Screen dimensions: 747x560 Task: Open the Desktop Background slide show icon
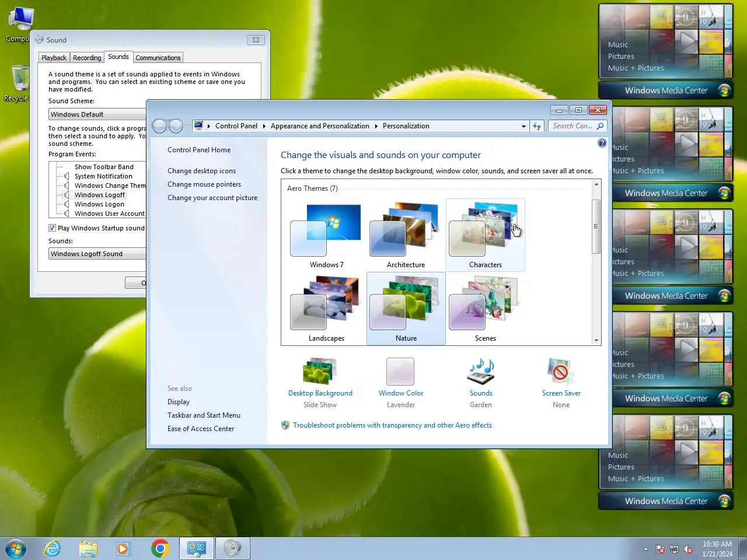tap(320, 371)
